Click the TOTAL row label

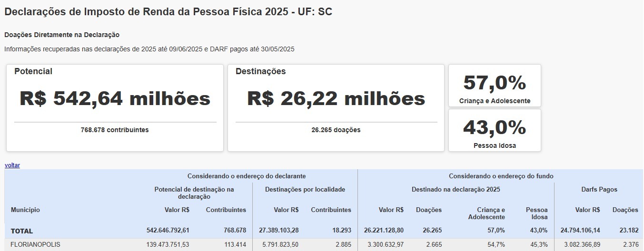tap(22, 231)
